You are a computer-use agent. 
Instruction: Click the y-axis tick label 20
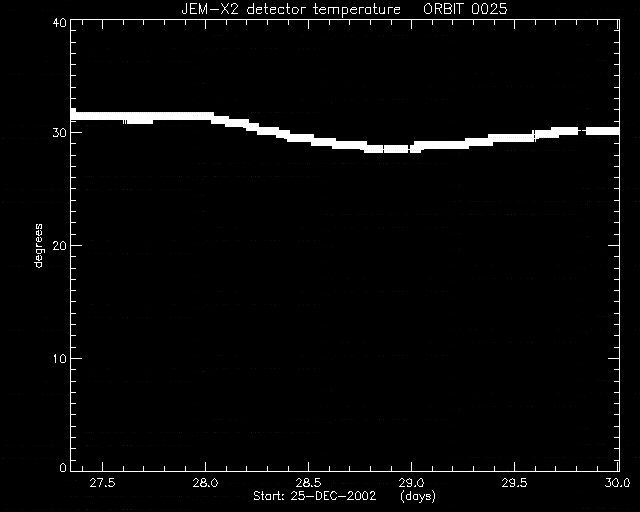(60, 245)
